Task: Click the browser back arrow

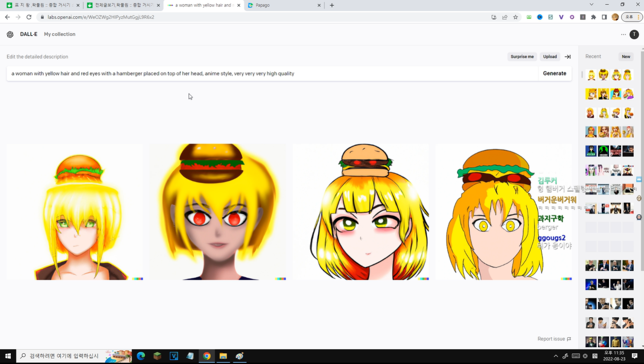Action: pyautogui.click(x=7, y=17)
